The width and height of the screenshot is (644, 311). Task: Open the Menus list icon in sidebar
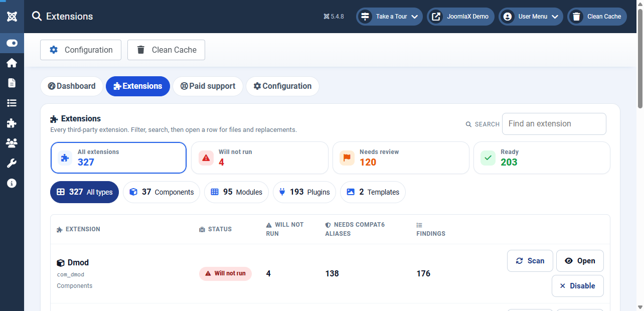12,103
